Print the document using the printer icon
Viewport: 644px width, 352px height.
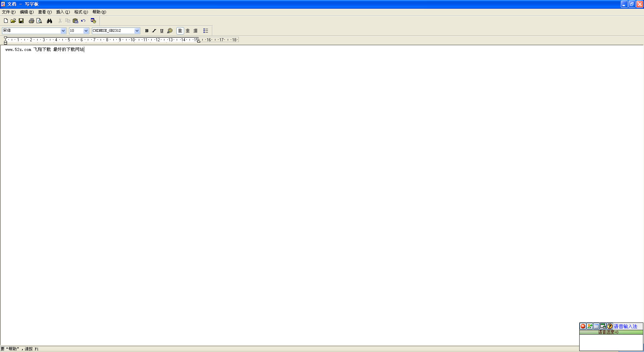pos(32,21)
